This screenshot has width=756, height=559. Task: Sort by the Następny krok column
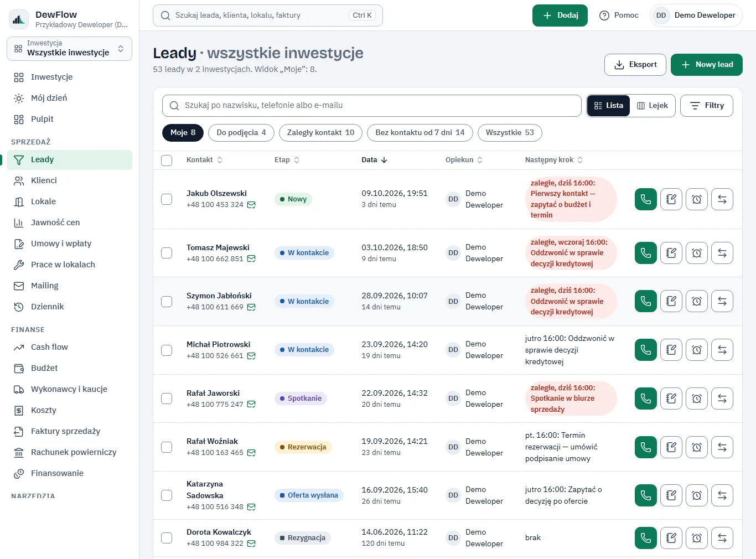[553, 160]
